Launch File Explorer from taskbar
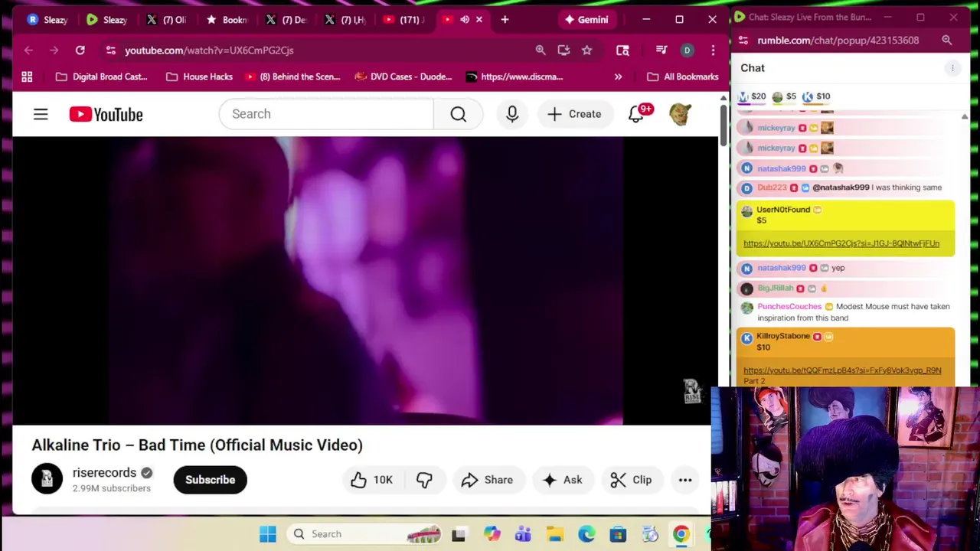Screen dimensions: 980x551 [555, 533]
